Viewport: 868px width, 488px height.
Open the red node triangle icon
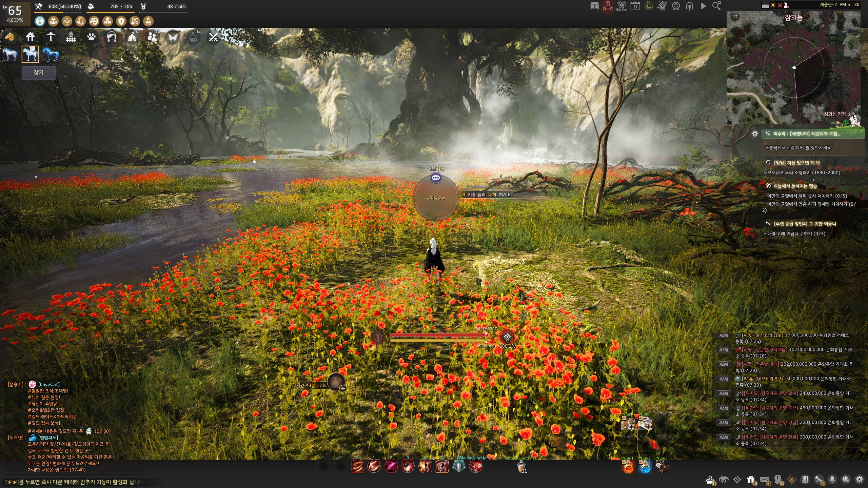pos(608,6)
